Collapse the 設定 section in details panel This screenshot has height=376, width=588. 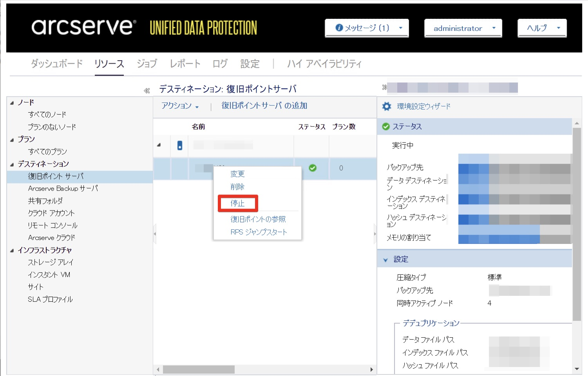point(385,260)
